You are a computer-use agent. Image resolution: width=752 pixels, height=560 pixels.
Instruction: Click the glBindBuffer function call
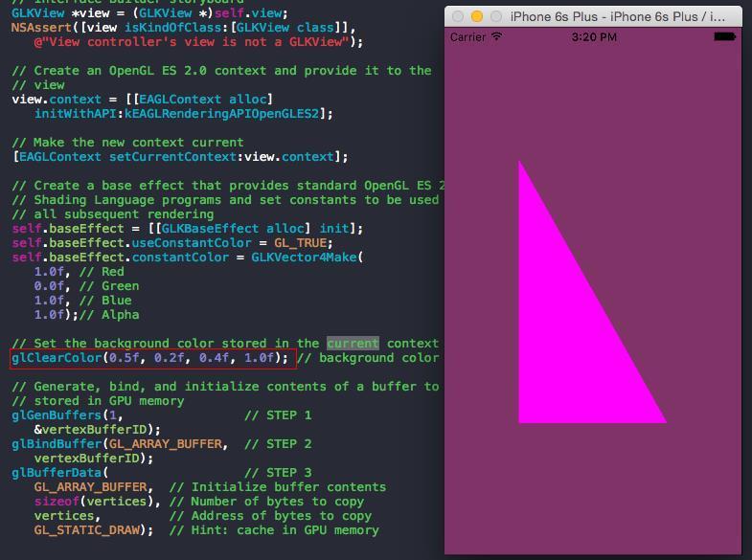tap(54, 444)
